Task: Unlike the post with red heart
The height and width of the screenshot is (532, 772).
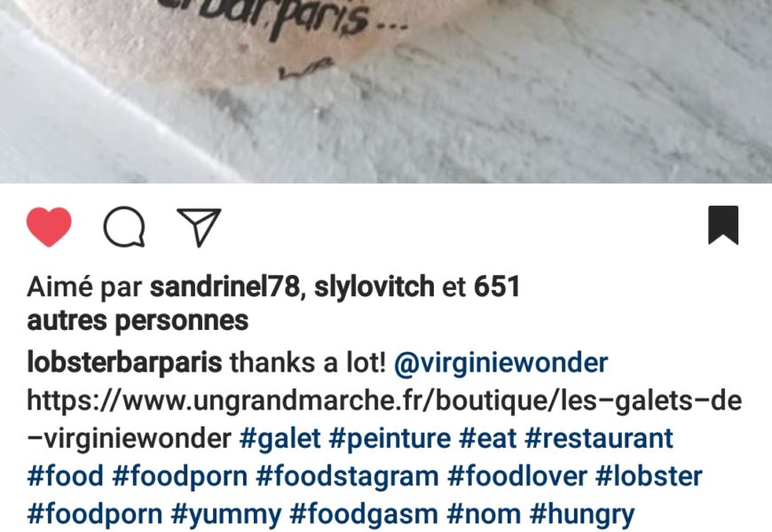Action: click(49, 226)
